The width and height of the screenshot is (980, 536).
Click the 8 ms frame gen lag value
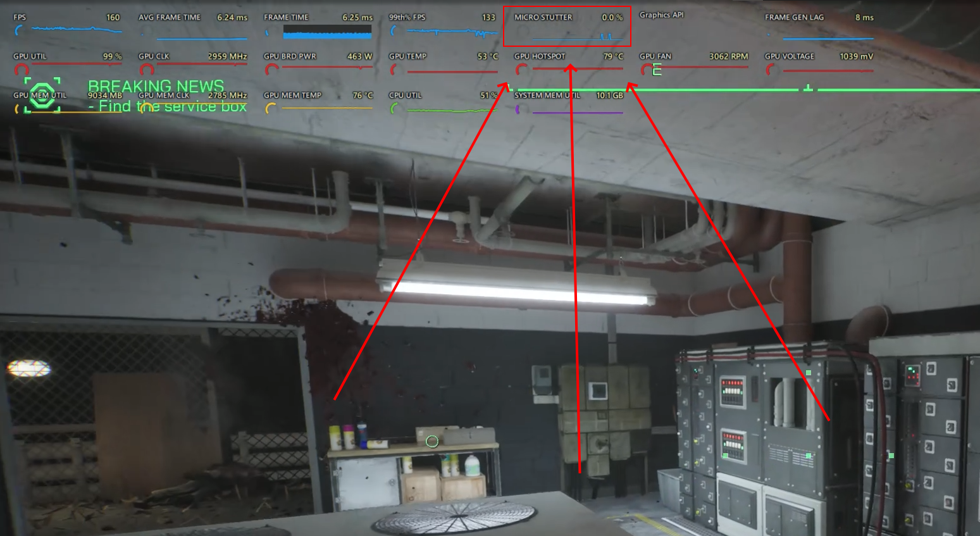864,18
